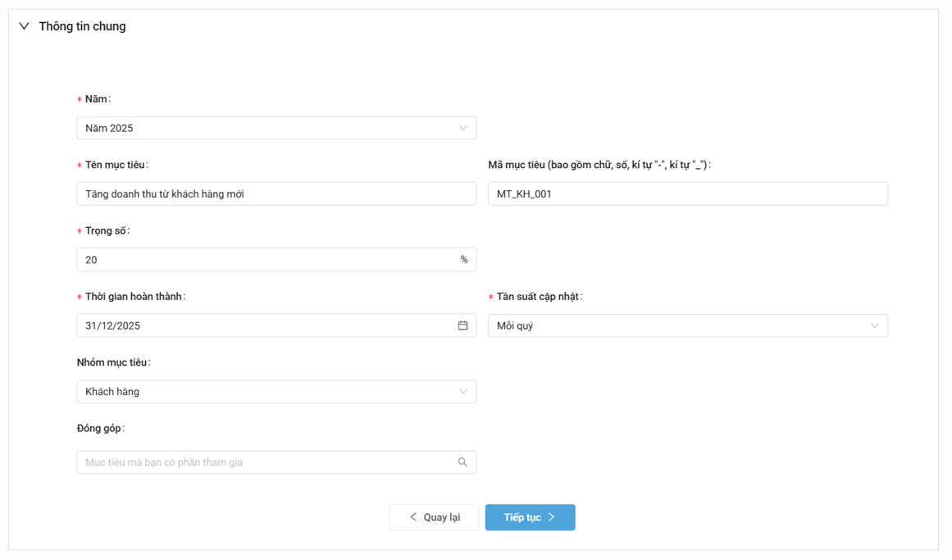952x560 pixels.
Task: Click the date field showing 31/12/2025
Action: [x=262, y=326]
